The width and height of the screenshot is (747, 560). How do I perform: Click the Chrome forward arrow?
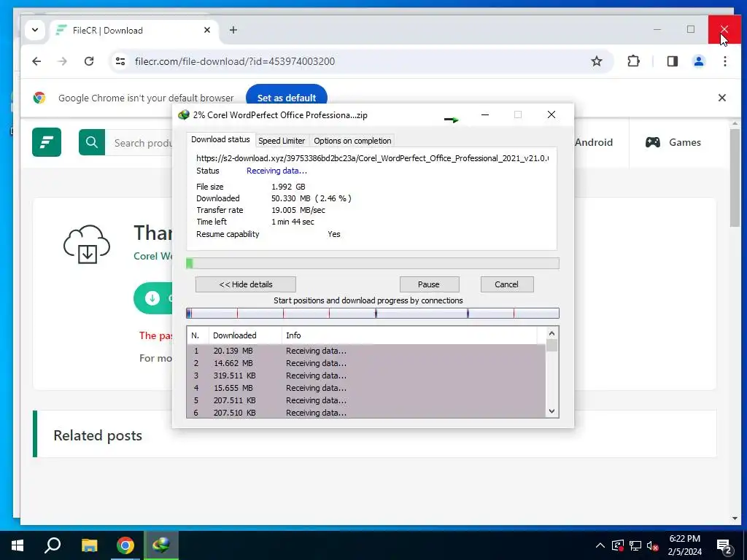click(x=63, y=61)
